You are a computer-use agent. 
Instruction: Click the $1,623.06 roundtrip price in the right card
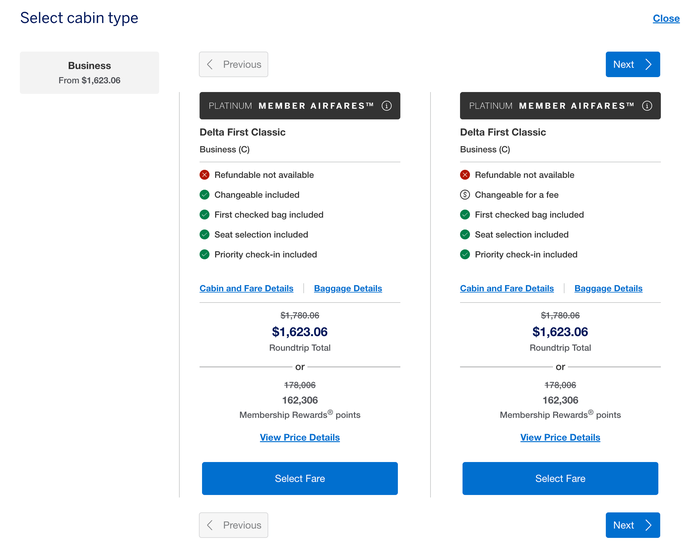pyautogui.click(x=560, y=332)
